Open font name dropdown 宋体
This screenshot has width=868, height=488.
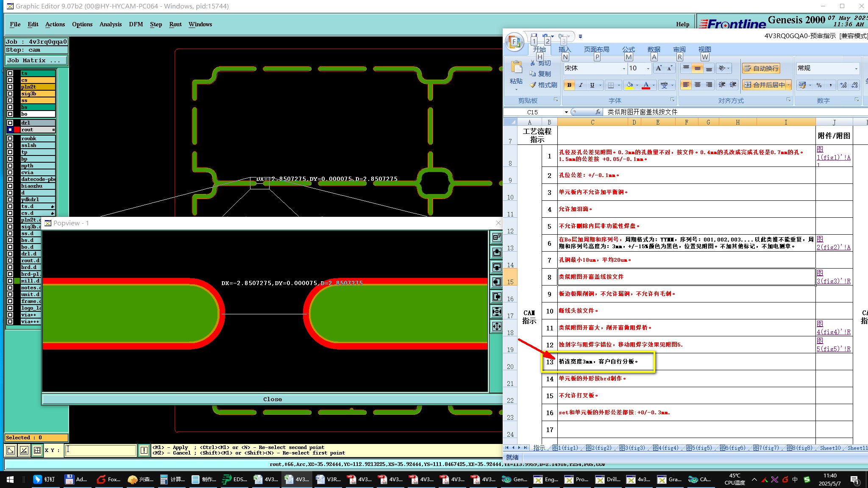[x=624, y=69]
